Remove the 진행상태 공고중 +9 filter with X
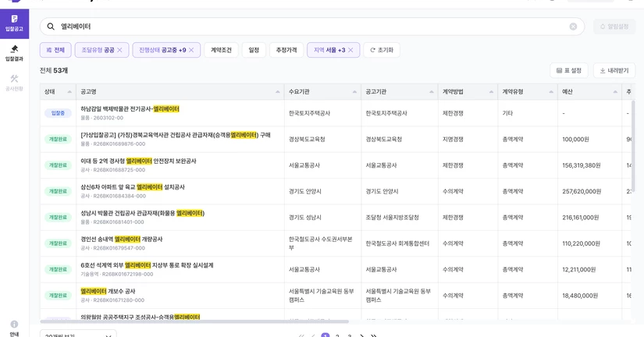644x337 pixels. click(191, 50)
